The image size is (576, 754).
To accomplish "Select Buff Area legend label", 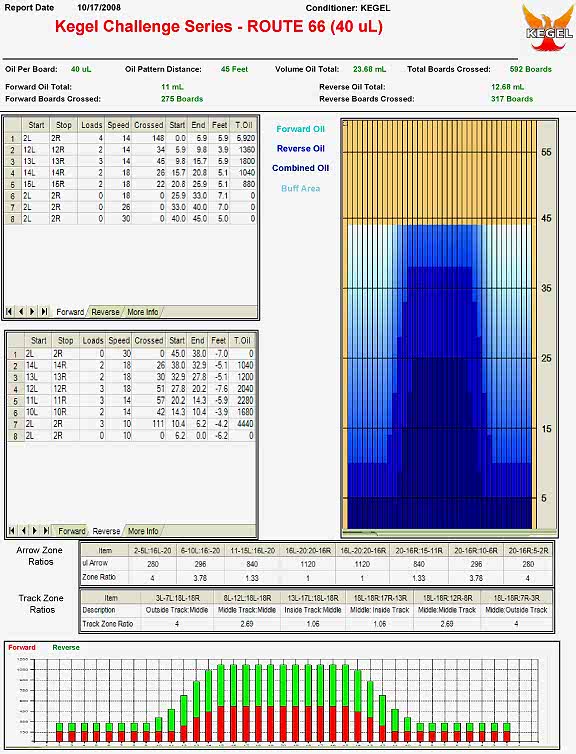I will click(x=301, y=188).
